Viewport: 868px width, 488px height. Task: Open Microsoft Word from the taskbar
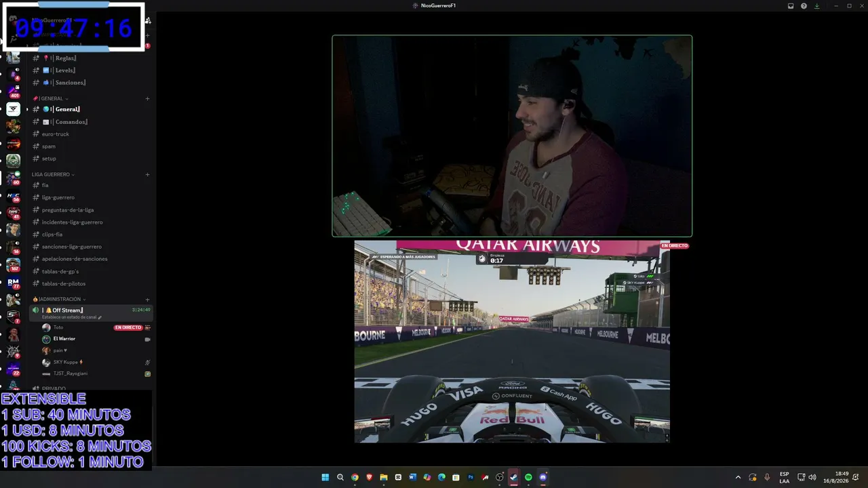point(413,477)
